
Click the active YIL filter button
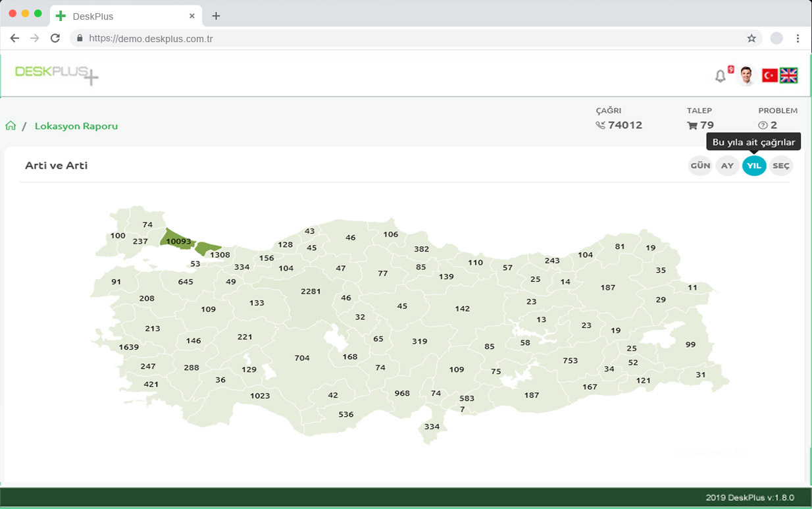[x=753, y=165]
